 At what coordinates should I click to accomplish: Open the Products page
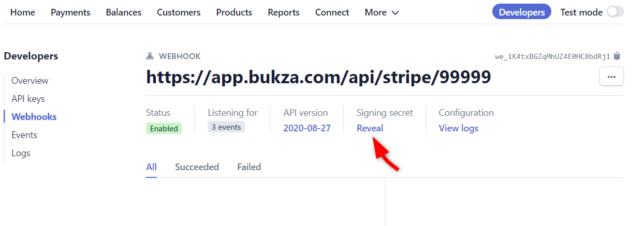click(x=234, y=12)
